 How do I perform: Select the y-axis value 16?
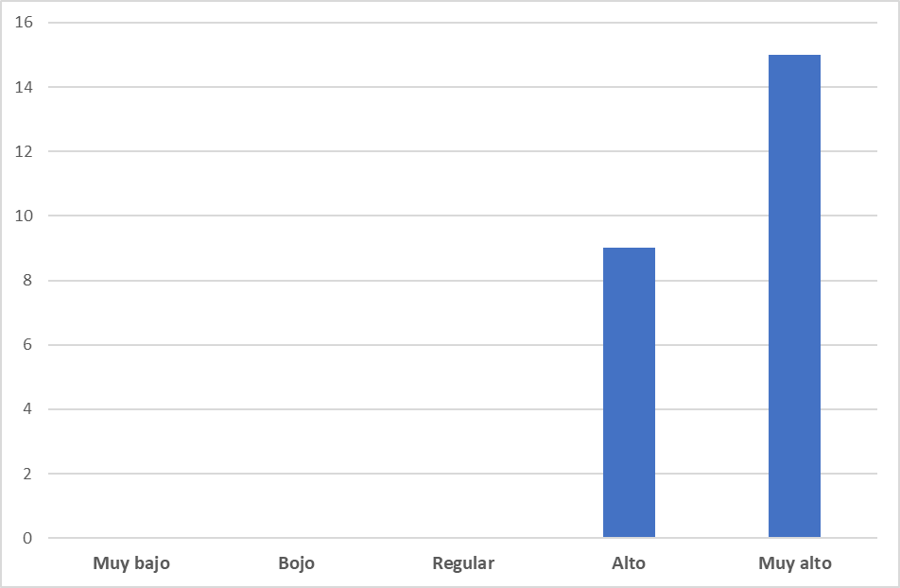[25, 23]
